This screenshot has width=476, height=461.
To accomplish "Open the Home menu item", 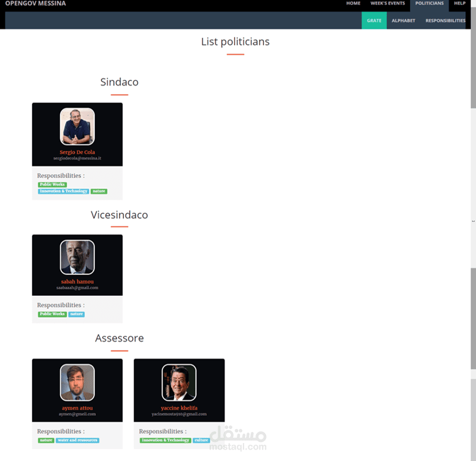I will tap(353, 3).
